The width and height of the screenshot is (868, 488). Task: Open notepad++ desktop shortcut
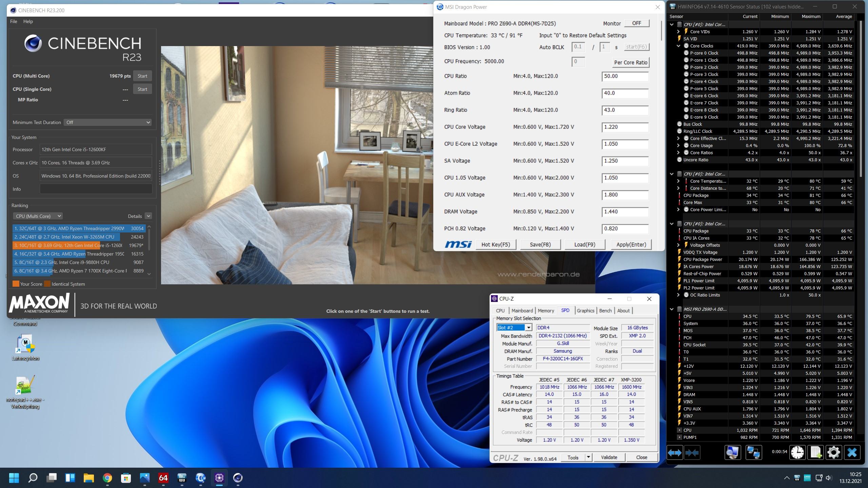click(x=25, y=392)
